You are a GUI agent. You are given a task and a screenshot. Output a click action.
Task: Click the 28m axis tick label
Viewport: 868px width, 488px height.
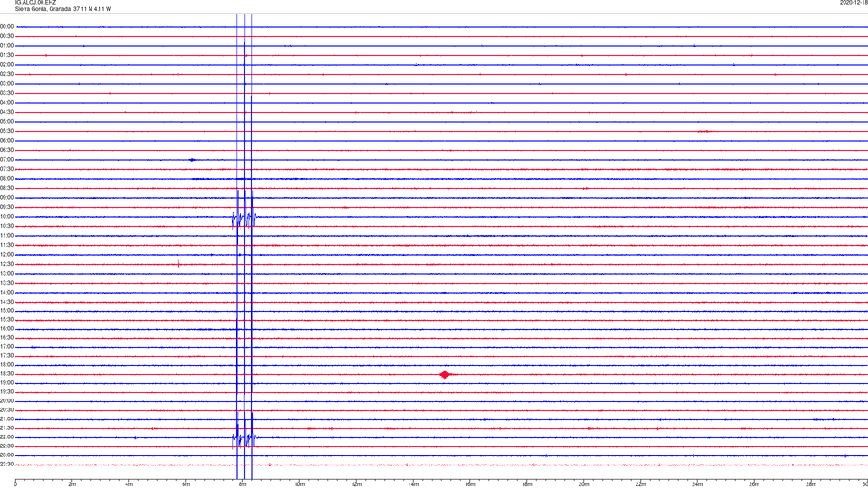tap(811, 484)
